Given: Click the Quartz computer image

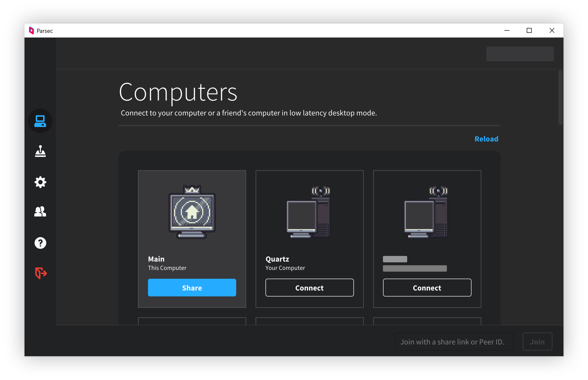Looking at the screenshot, I should tap(308, 212).
